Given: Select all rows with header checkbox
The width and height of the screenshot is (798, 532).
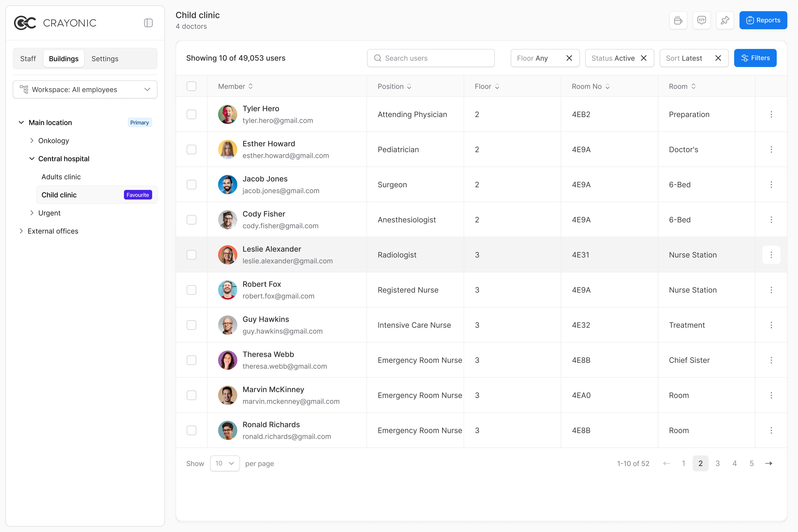Looking at the screenshot, I should (x=191, y=87).
